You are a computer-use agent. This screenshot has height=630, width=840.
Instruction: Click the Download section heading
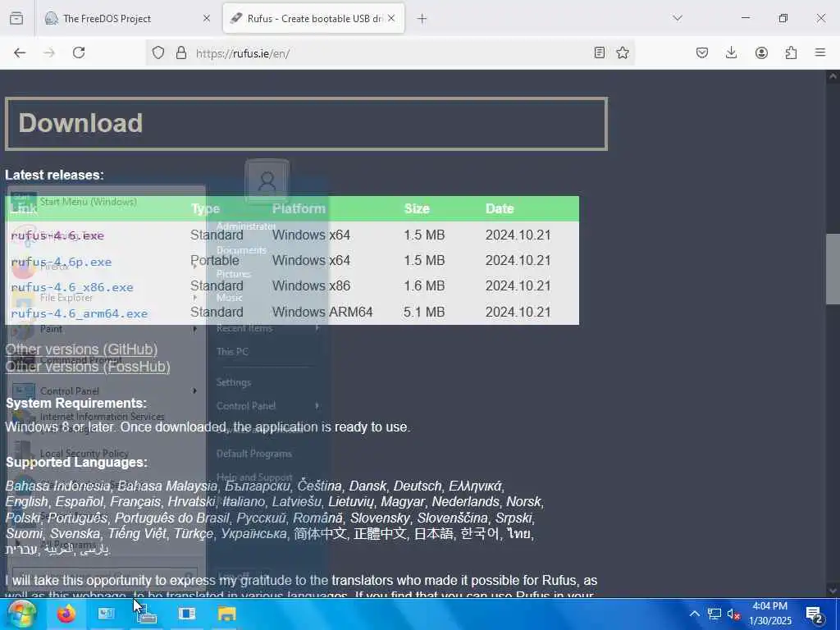81,123
